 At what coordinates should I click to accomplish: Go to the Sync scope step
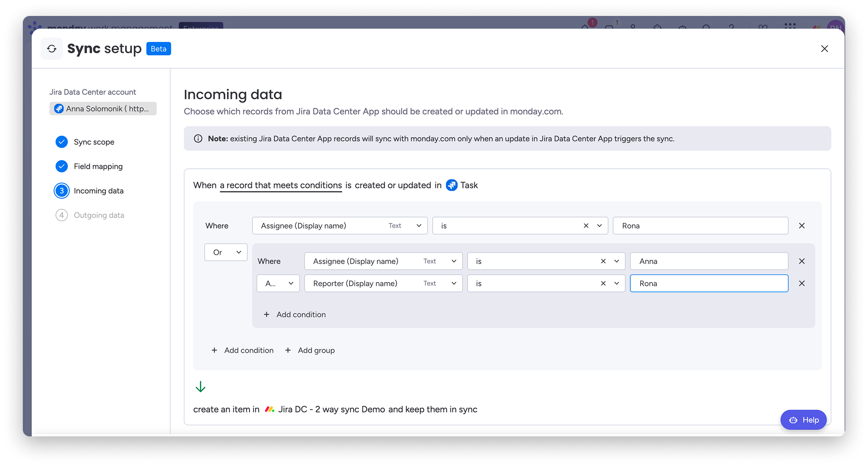point(94,142)
